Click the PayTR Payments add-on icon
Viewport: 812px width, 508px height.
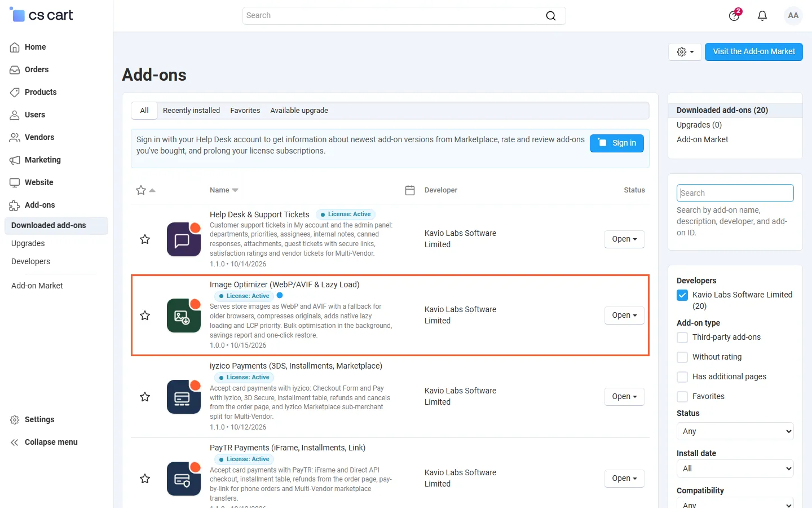[184, 479]
